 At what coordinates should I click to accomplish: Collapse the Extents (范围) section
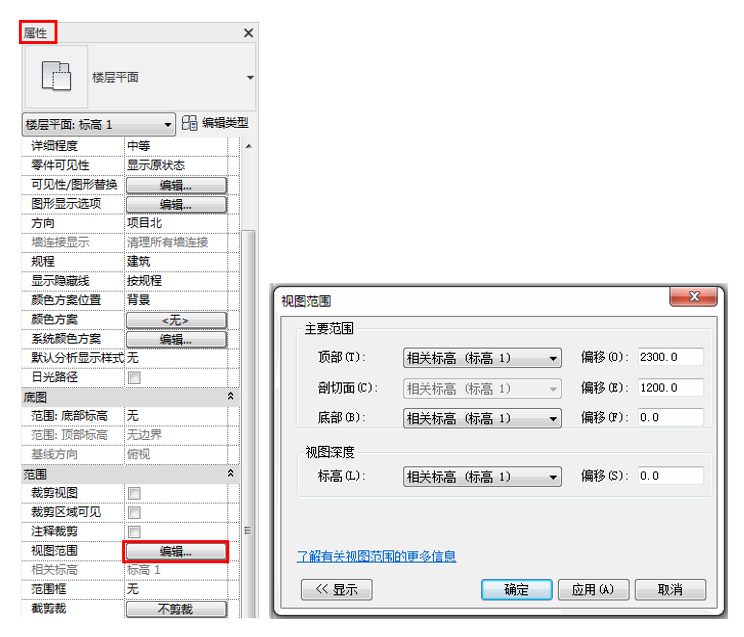(232, 473)
